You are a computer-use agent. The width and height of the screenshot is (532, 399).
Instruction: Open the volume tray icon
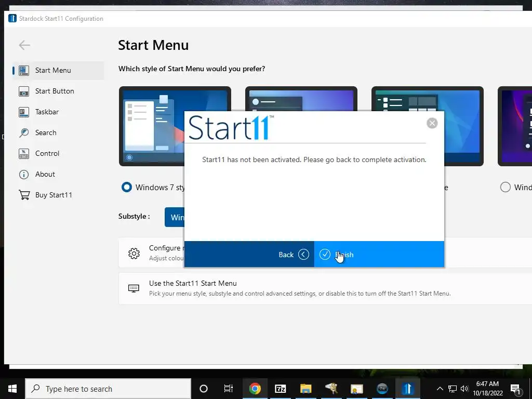tap(464, 389)
